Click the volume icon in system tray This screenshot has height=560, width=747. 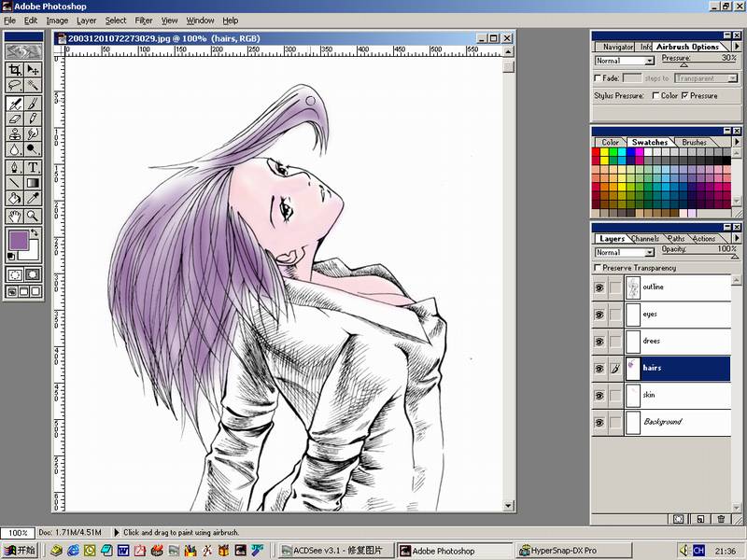(684, 551)
